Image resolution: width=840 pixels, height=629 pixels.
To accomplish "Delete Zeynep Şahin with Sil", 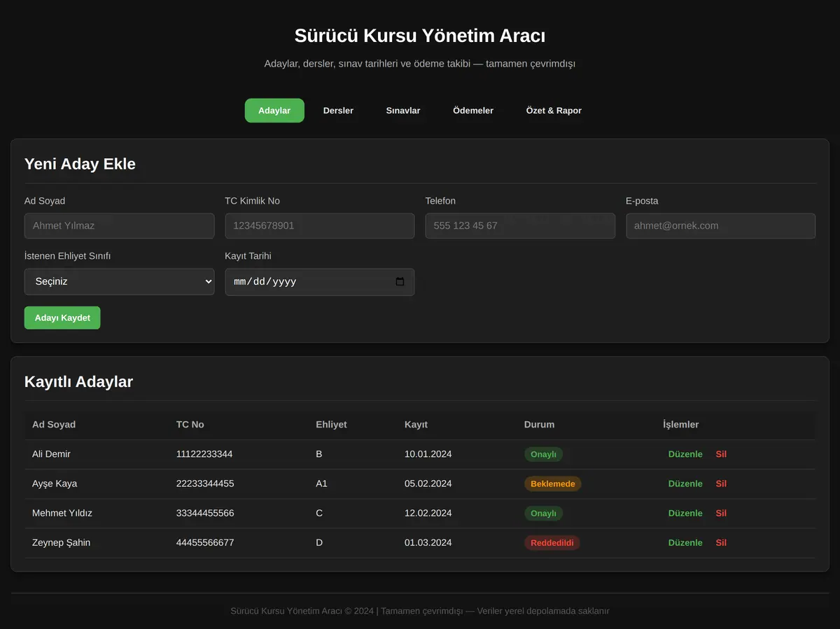I will 721,542.
